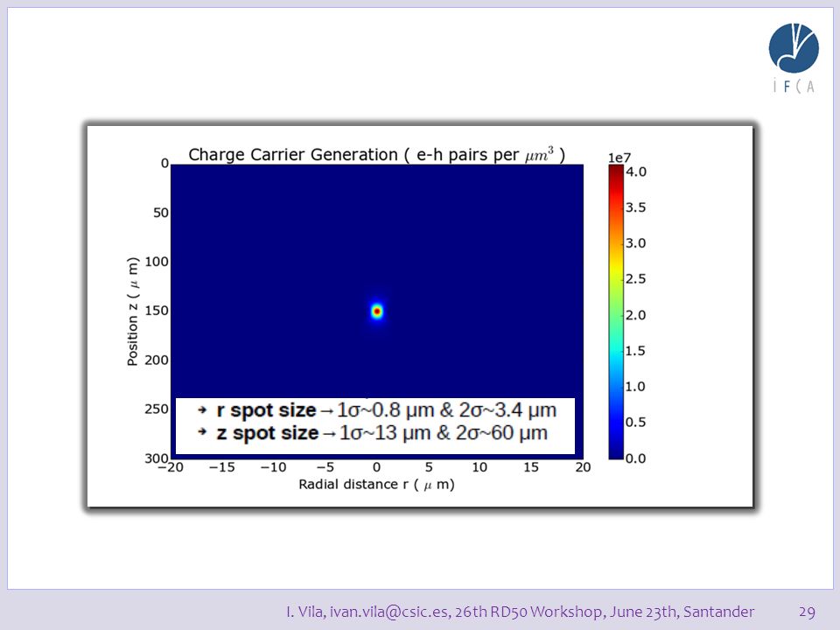Click the '0.0' color bar tick label
This screenshot has width=840, height=630.
[x=635, y=458]
